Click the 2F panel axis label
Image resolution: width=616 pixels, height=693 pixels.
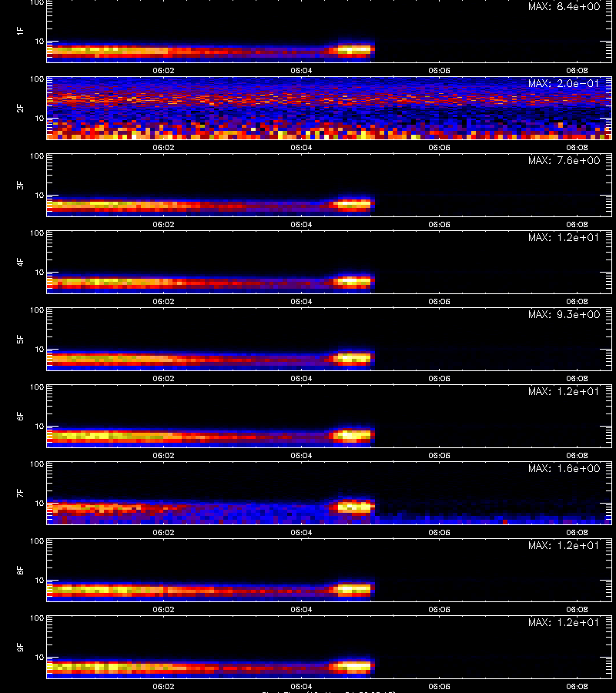point(20,108)
